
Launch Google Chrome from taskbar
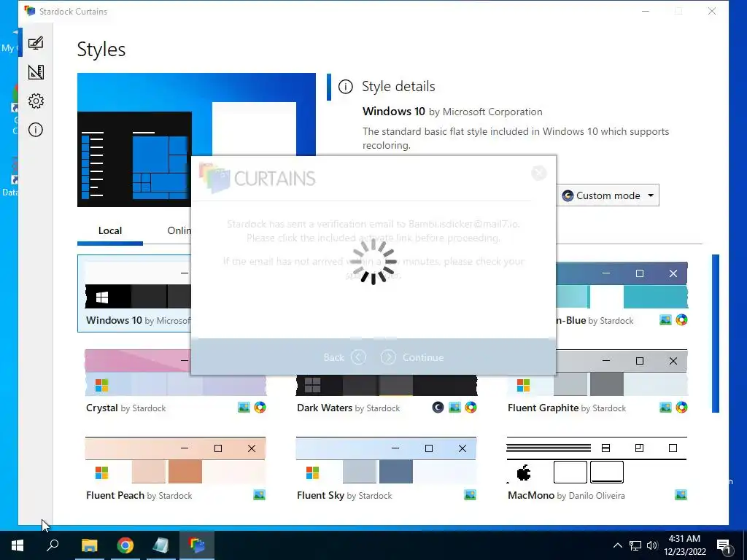(125, 545)
